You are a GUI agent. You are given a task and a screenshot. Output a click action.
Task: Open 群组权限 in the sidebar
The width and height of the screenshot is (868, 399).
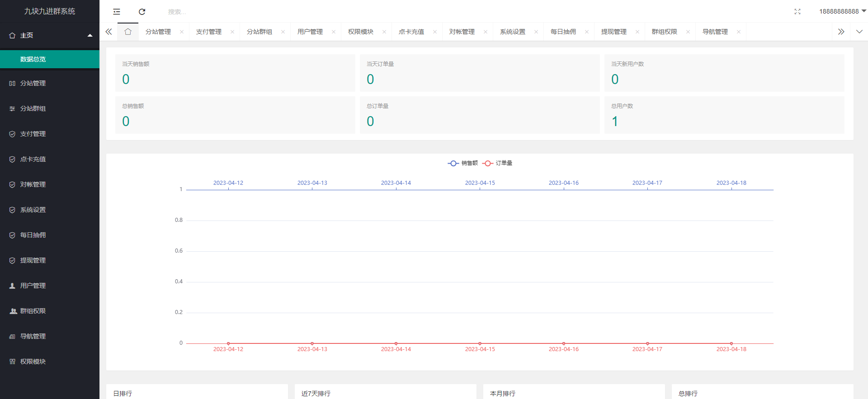click(50, 311)
